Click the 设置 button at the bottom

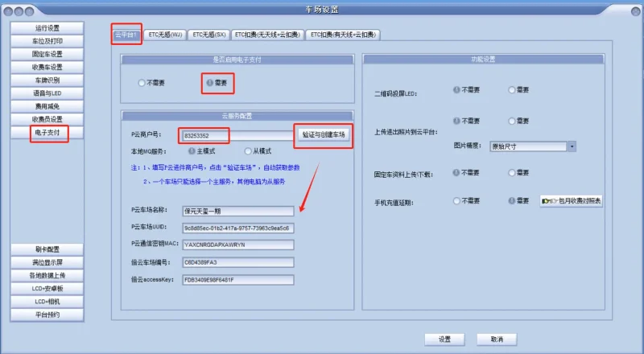pyautogui.click(x=444, y=339)
